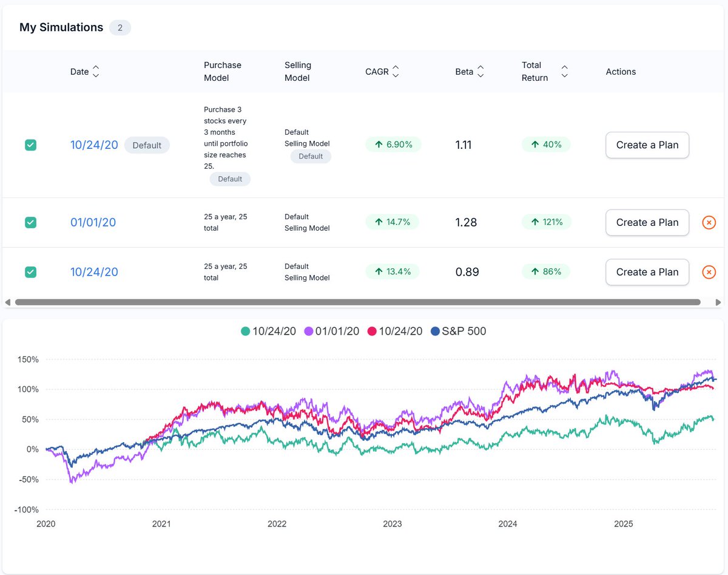
Task: Toggle green 10/24/20 legend series
Action: (x=268, y=332)
